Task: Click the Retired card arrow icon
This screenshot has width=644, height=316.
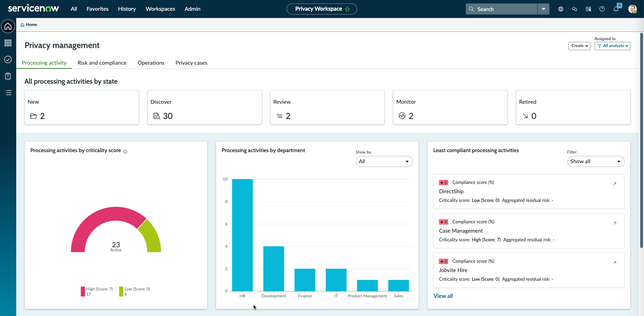Action: (525, 116)
